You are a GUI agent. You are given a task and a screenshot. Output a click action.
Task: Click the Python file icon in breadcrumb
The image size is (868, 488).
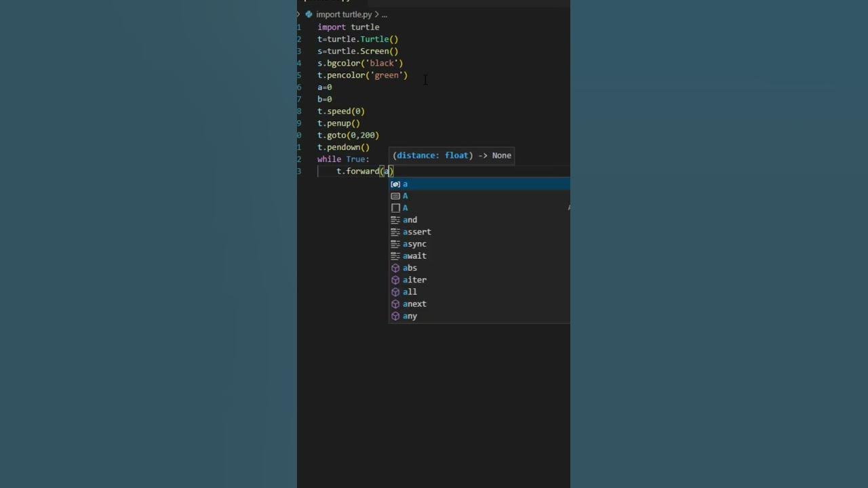tap(309, 14)
